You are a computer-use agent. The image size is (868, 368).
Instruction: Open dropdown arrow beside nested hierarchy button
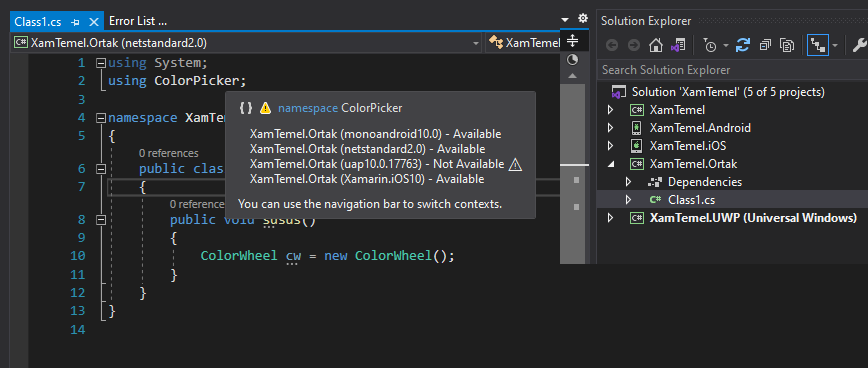coord(835,46)
